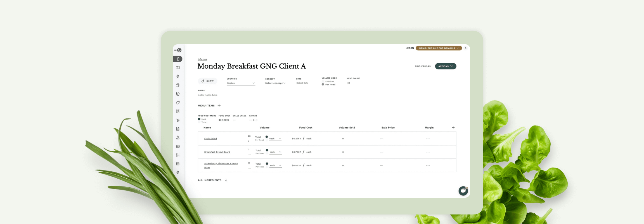Open the Breakfast Bread Board item link

pyautogui.click(x=217, y=152)
